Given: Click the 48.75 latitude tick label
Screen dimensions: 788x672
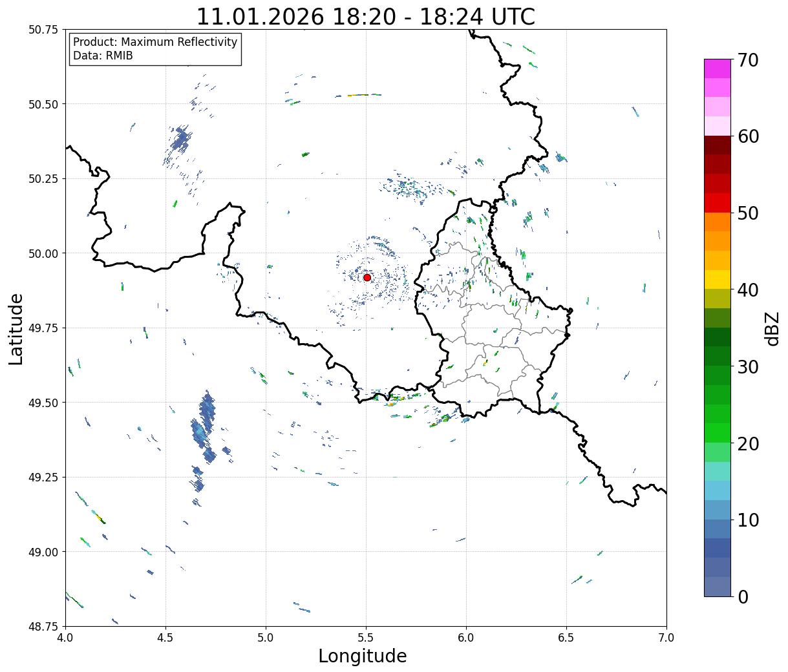Looking at the screenshot, I should pos(43,627).
